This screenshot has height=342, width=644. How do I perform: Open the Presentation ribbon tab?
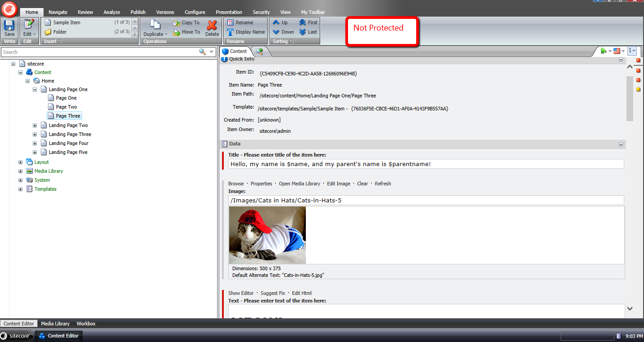tap(229, 12)
